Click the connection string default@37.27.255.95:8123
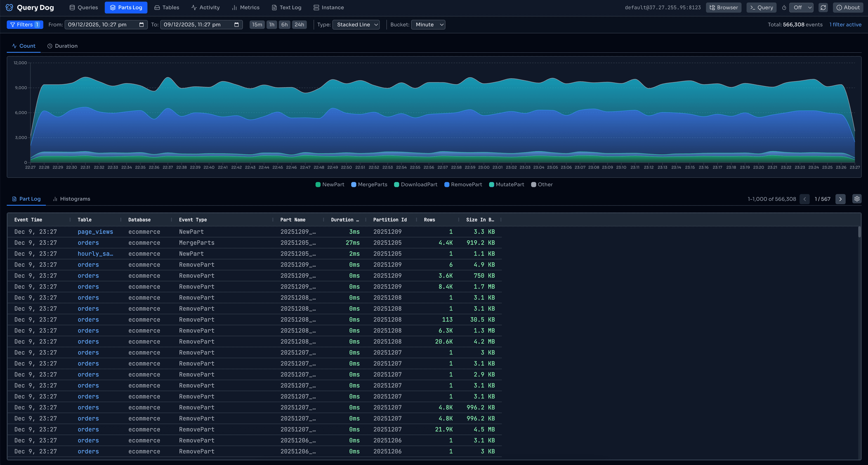The image size is (868, 465). coord(663,7)
